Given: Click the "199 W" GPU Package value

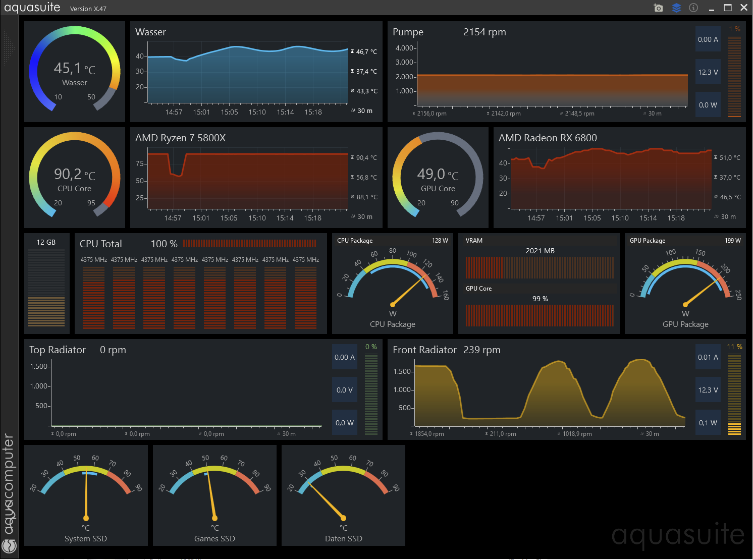Looking at the screenshot, I should [x=733, y=241].
